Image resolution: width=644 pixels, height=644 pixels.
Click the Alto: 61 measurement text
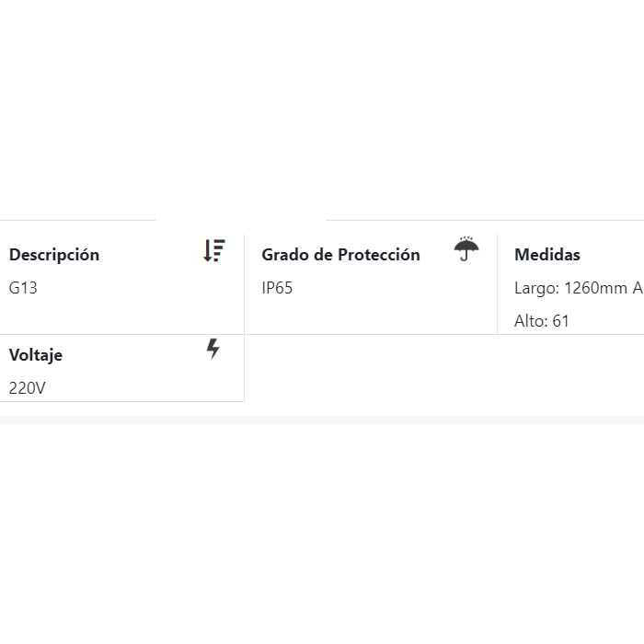pyautogui.click(x=542, y=321)
